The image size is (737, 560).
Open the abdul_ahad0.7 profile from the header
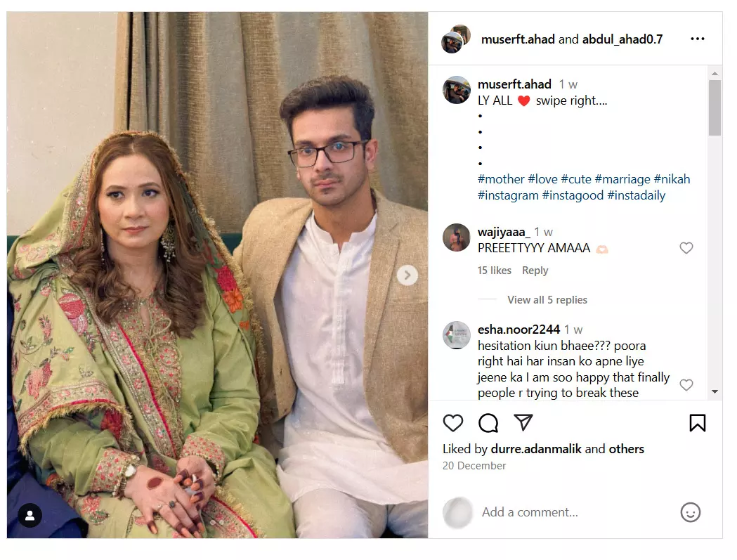point(622,39)
